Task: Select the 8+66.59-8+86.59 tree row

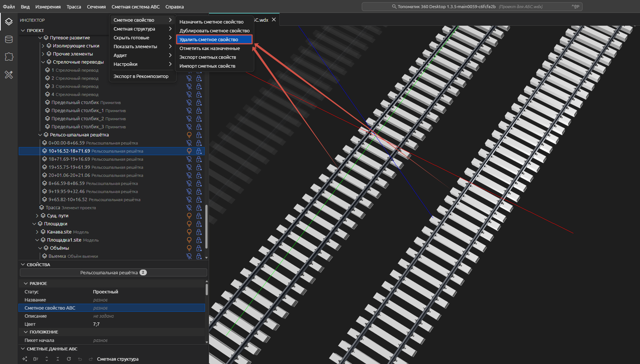Action: (112, 183)
